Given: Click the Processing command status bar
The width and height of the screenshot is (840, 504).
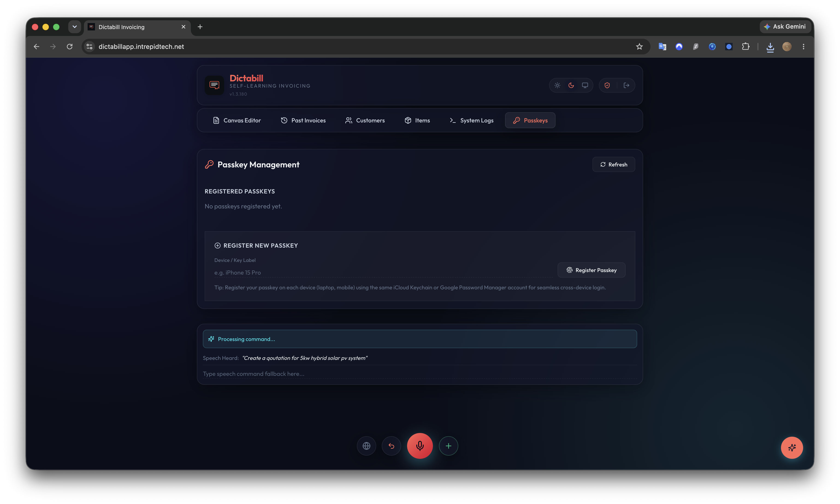Looking at the screenshot, I should [420, 339].
